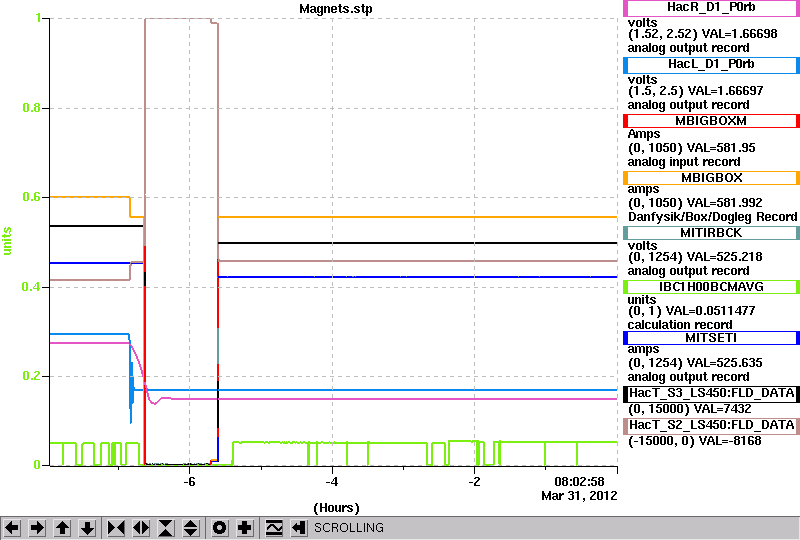Click the green 'units' y-axis label
The height and width of the screenshot is (540, 800).
coord(7,241)
